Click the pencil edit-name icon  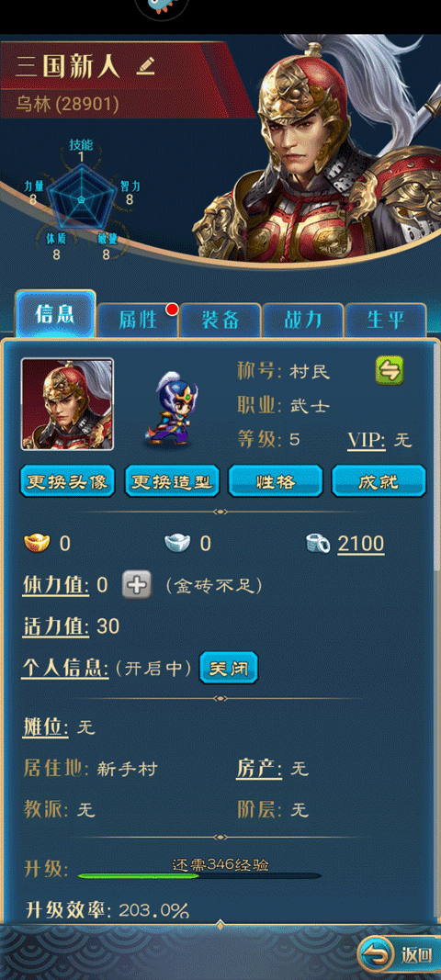click(145, 67)
